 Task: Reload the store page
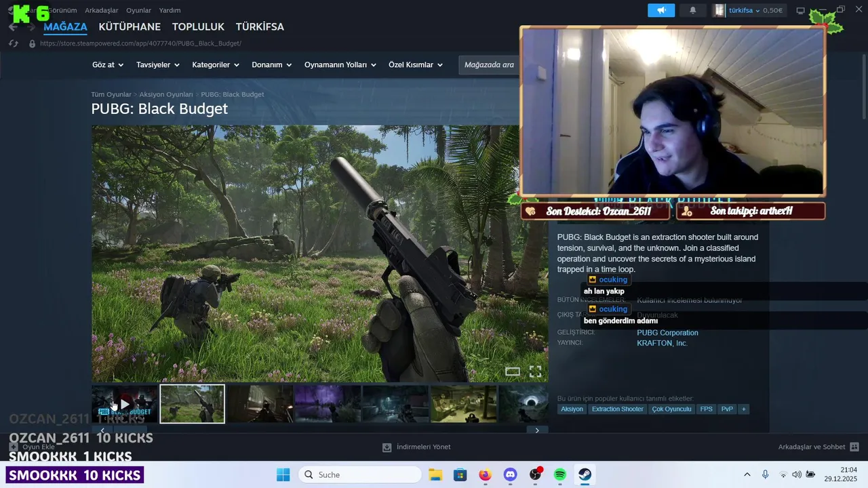(x=13, y=43)
